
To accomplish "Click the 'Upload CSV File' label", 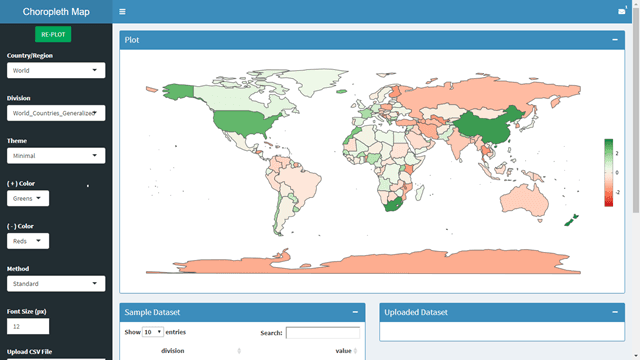I will click(x=29, y=351).
